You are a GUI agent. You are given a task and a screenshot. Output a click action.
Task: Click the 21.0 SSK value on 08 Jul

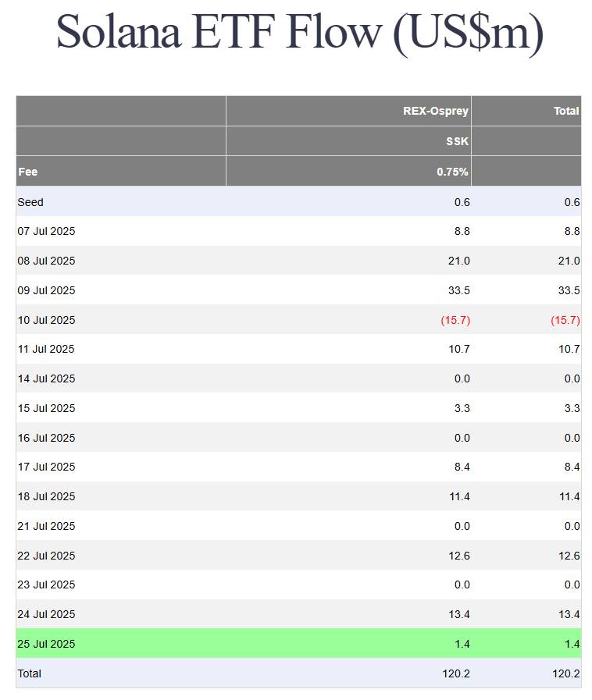coord(459,261)
